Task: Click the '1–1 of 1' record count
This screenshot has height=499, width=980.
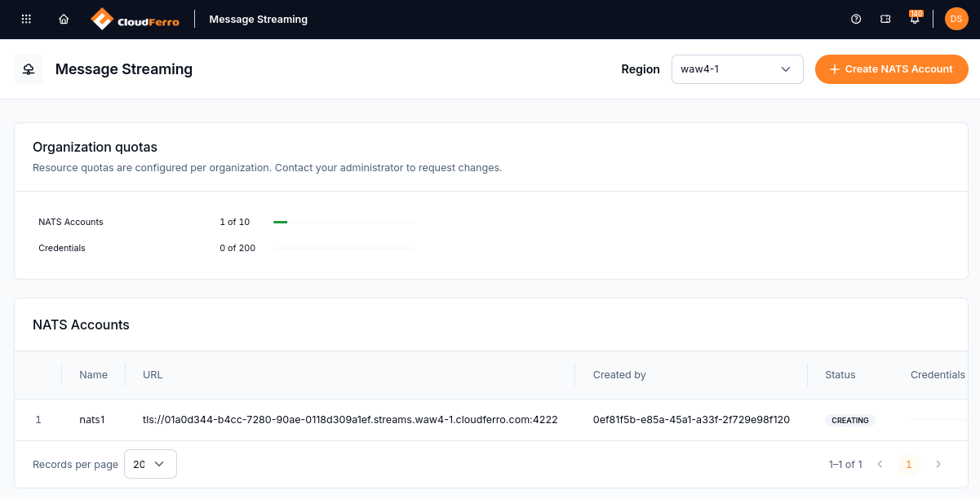Action: 845,465
